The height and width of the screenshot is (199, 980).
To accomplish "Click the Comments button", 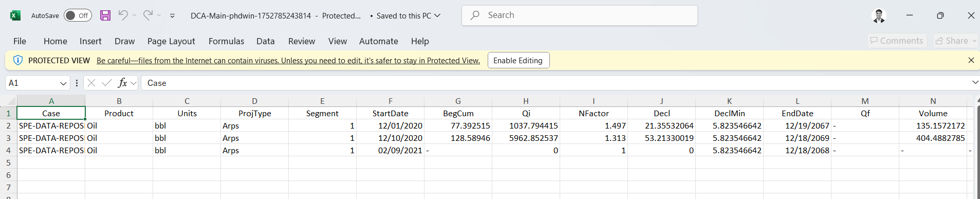I will coord(897,41).
